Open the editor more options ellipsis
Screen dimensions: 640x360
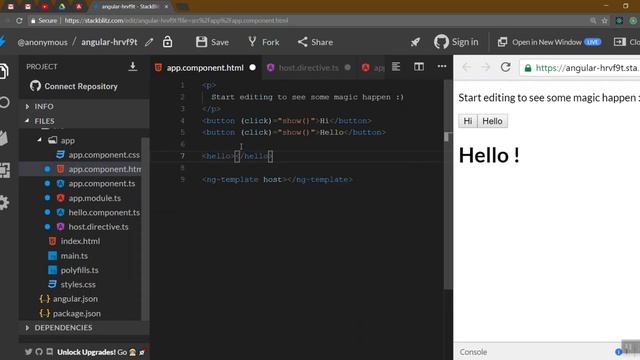pyautogui.click(x=442, y=66)
